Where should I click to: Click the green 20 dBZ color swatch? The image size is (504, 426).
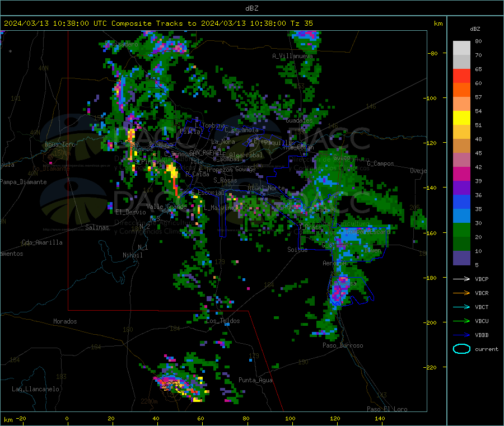pos(461,230)
